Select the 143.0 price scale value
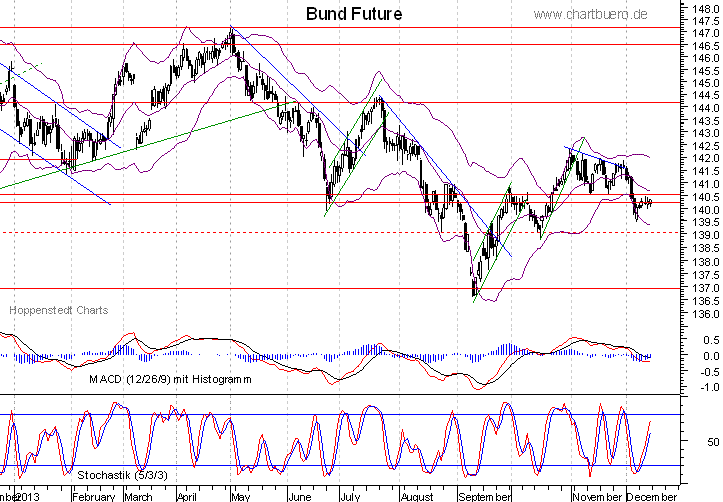The width and height of the screenshot is (723, 502). tap(706, 133)
